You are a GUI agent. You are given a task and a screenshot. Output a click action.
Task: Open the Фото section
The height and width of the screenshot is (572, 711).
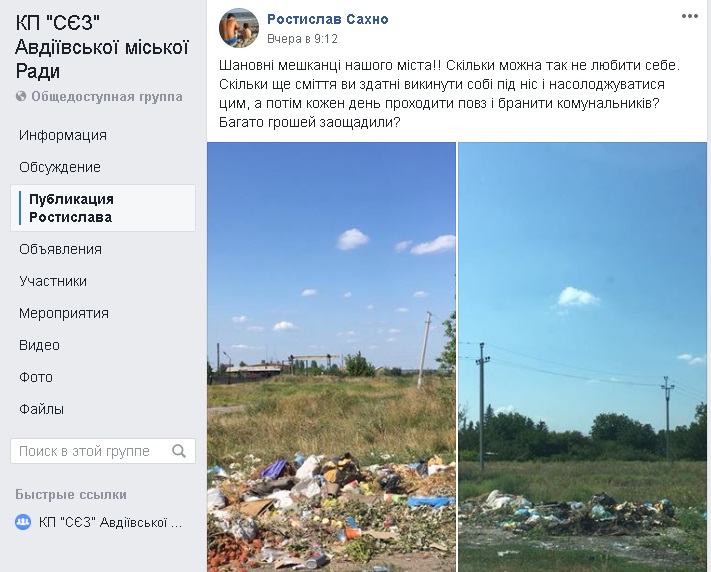tap(36, 377)
